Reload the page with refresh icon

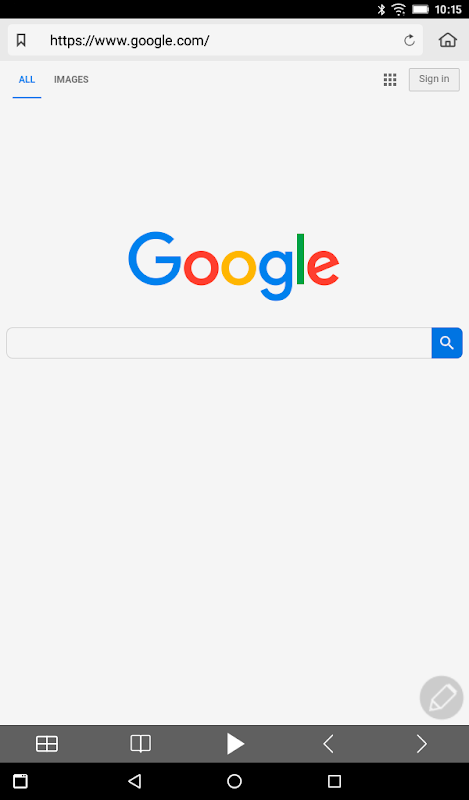409,40
